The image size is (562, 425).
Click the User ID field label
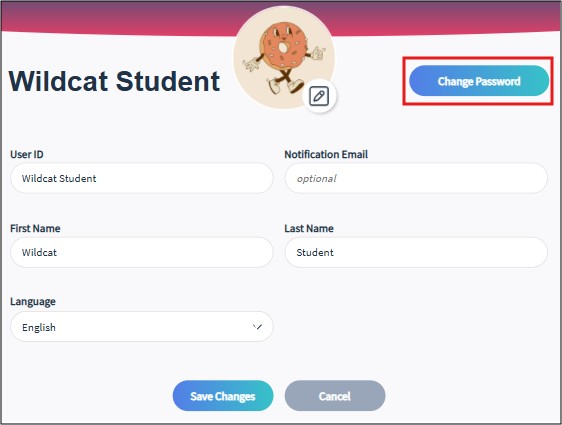tap(27, 154)
